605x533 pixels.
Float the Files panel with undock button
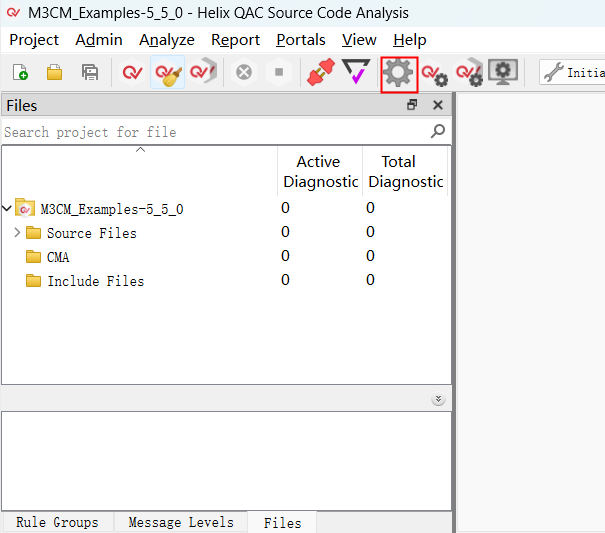coord(412,105)
